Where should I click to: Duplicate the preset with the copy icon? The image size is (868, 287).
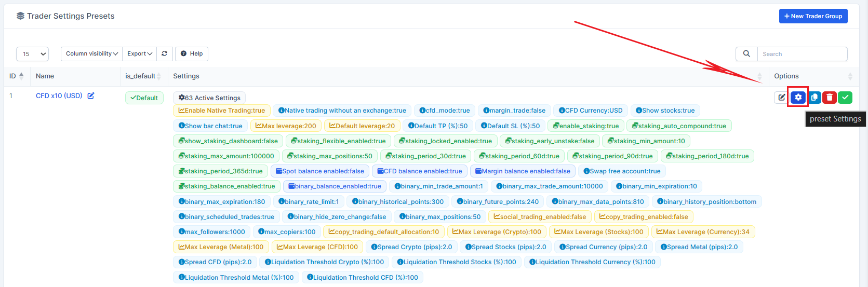[x=814, y=97]
